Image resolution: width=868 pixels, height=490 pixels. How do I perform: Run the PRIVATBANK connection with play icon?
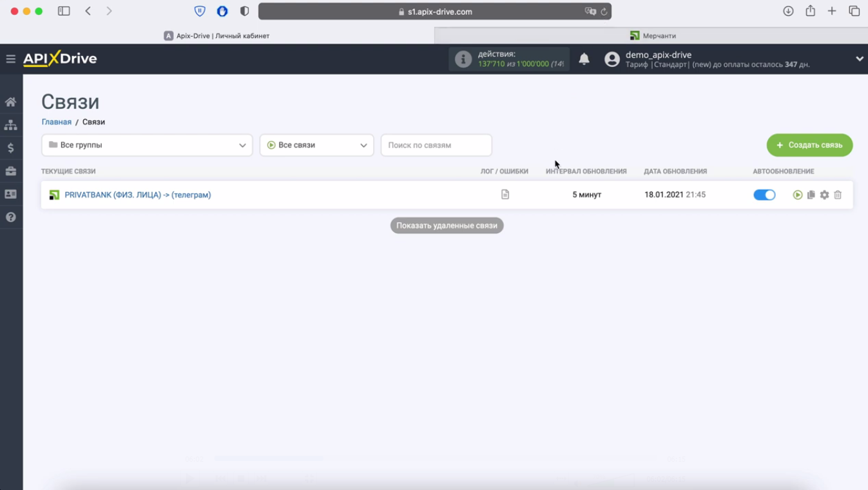coord(798,194)
